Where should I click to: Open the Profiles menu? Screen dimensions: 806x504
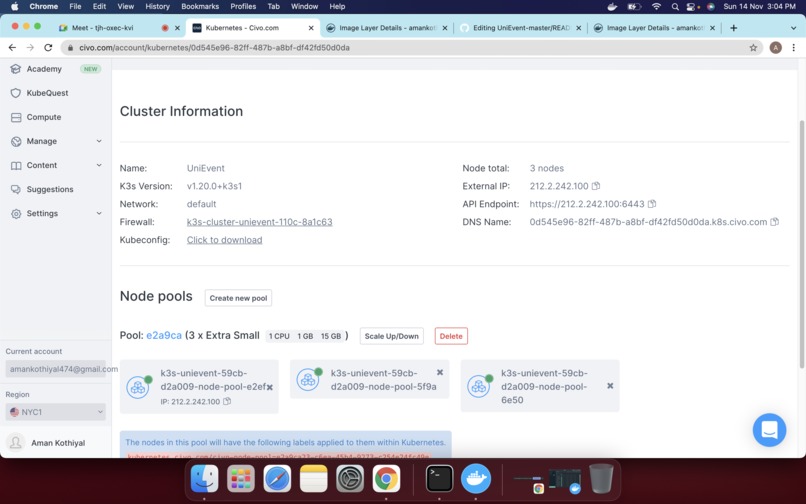pyautogui.click(x=243, y=6)
